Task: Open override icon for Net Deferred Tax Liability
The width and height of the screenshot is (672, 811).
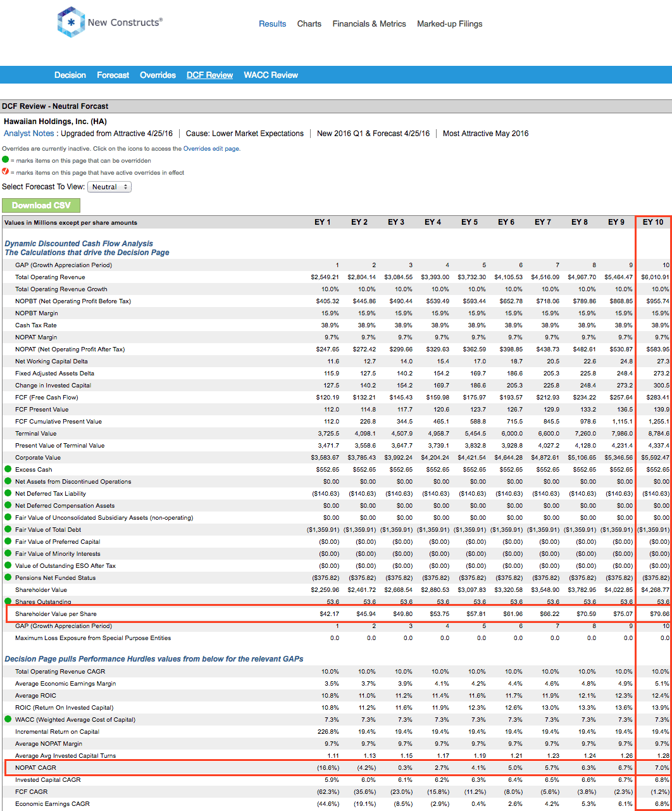Action: pos(8,493)
